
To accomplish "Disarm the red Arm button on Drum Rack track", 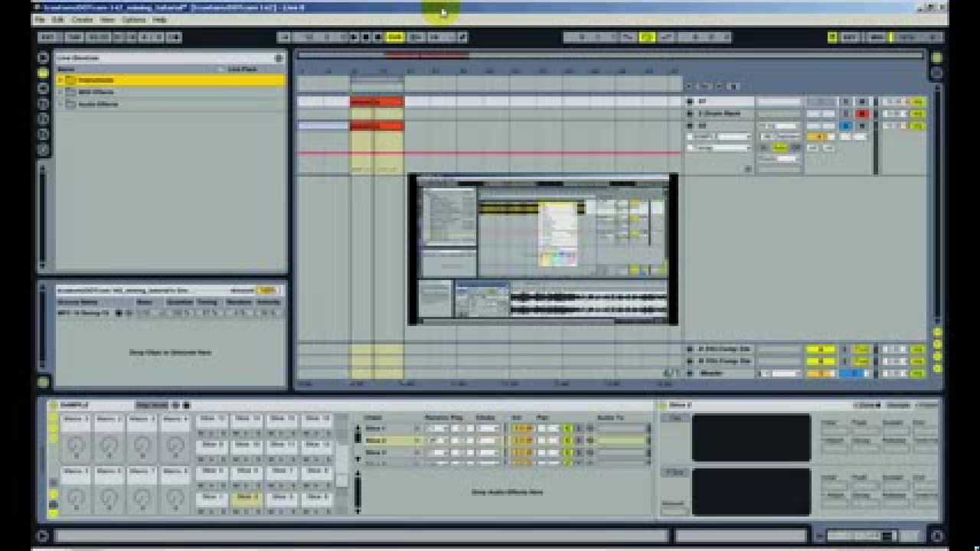I will (x=863, y=114).
